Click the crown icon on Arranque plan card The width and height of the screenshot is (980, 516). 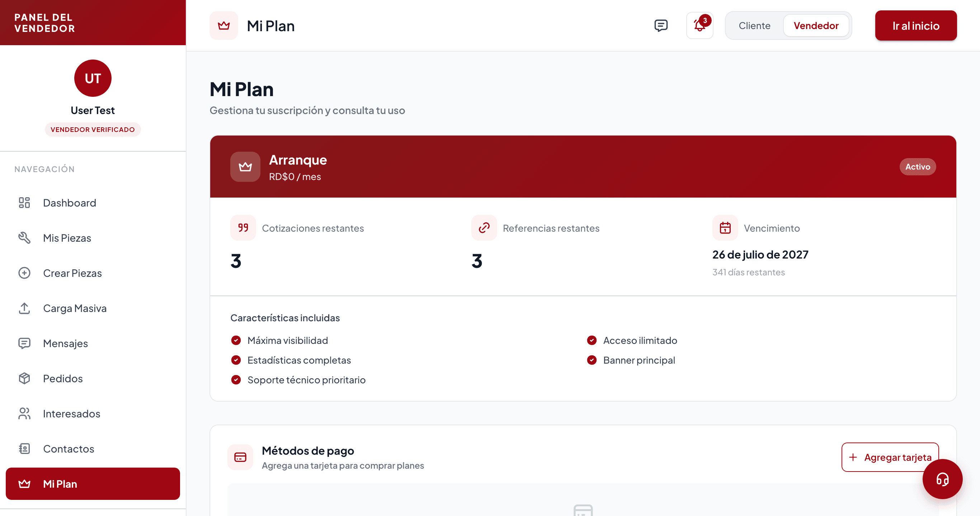(245, 166)
